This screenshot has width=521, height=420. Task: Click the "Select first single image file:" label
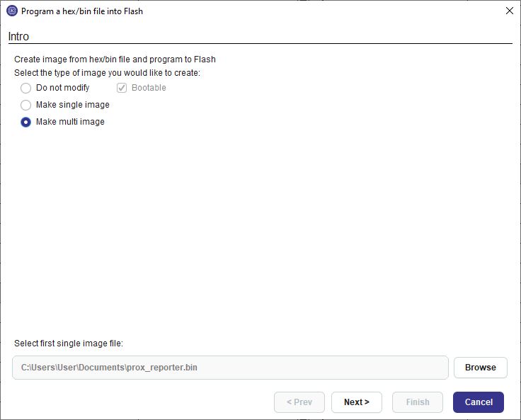click(69, 344)
